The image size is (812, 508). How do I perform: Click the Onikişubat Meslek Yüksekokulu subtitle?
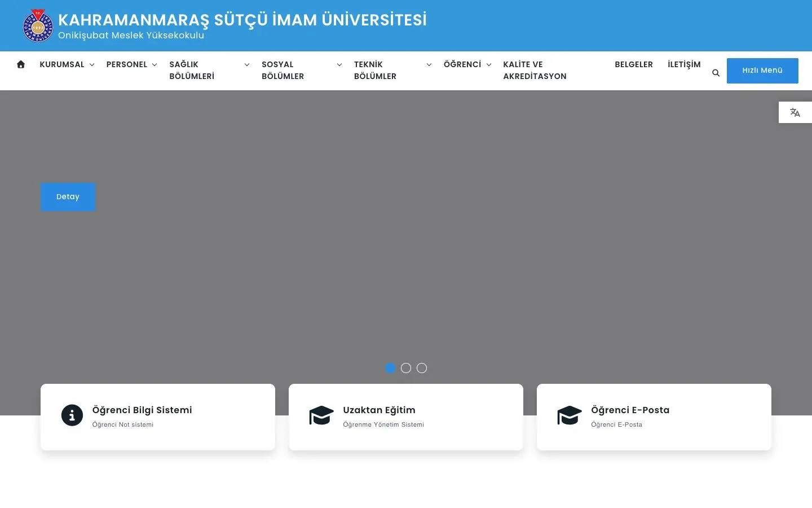[x=131, y=36]
